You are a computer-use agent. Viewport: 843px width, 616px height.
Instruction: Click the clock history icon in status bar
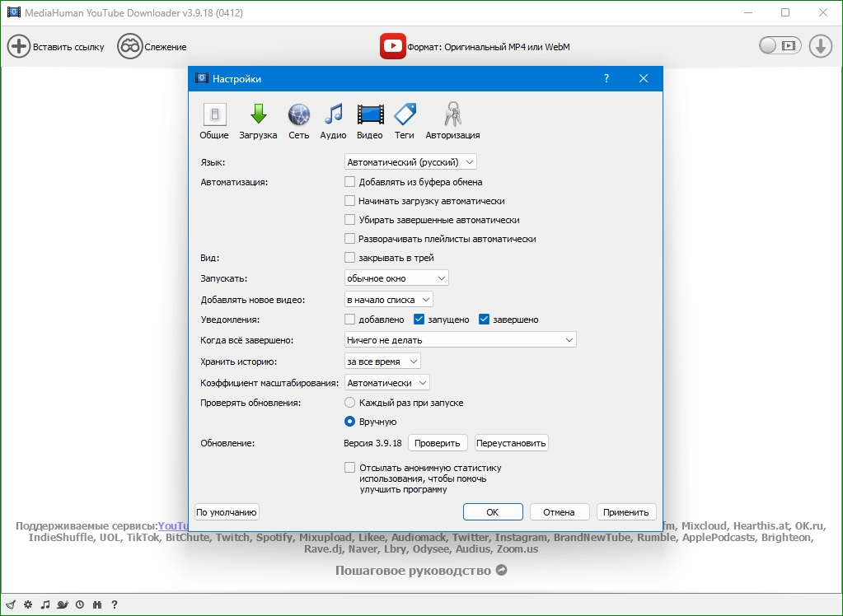tap(80, 604)
